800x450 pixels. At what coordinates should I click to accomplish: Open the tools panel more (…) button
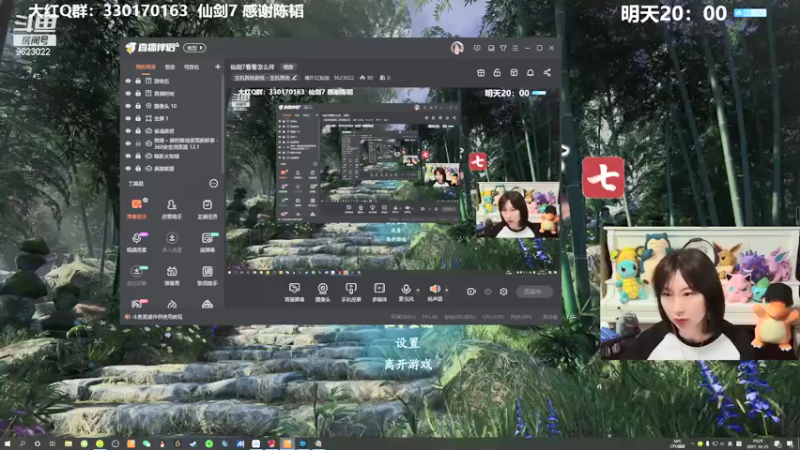coord(213,183)
